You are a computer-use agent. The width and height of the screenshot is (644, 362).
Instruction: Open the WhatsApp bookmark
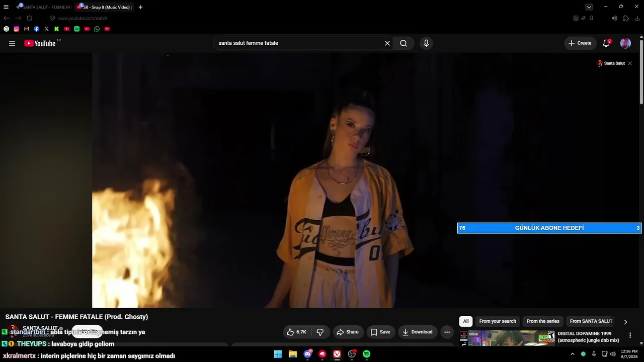97,29
